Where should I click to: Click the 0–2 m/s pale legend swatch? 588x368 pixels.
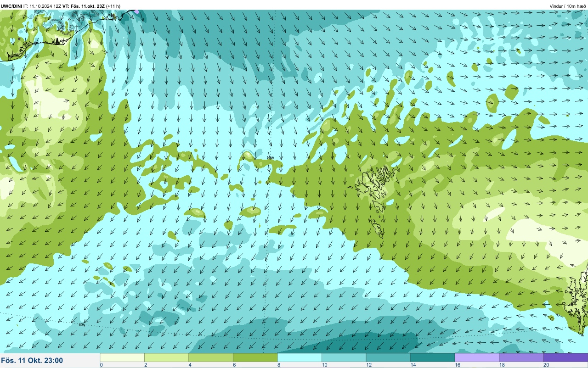coord(122,357)
